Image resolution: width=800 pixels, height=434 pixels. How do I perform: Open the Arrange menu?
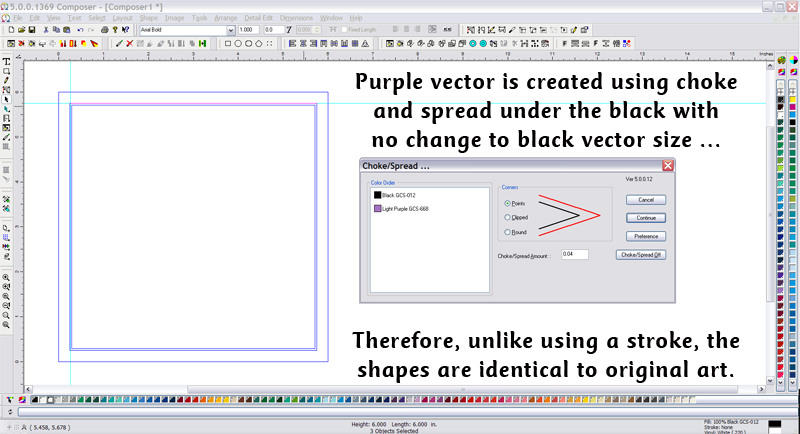point(226,18)
